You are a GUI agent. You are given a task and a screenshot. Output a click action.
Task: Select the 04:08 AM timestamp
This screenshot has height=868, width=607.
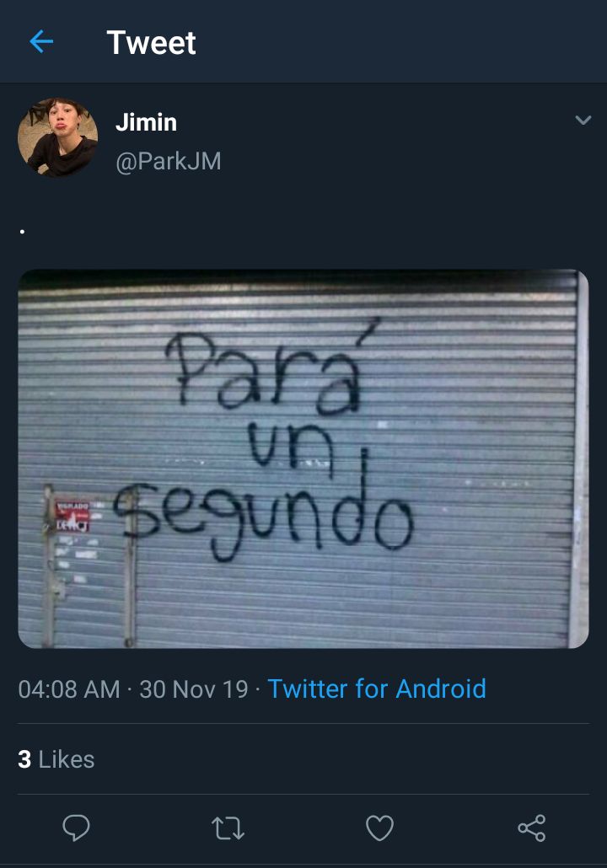[x=68, y=689]
